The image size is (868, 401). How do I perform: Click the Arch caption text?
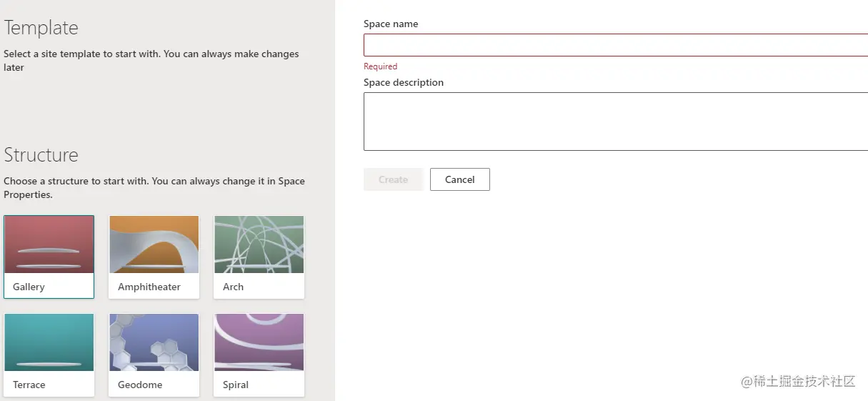233,287
